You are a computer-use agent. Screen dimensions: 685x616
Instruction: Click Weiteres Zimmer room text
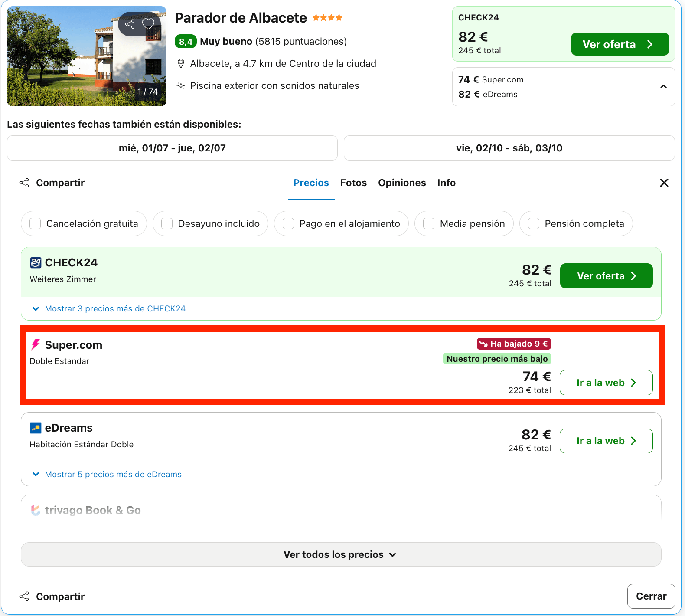point(63,279)
